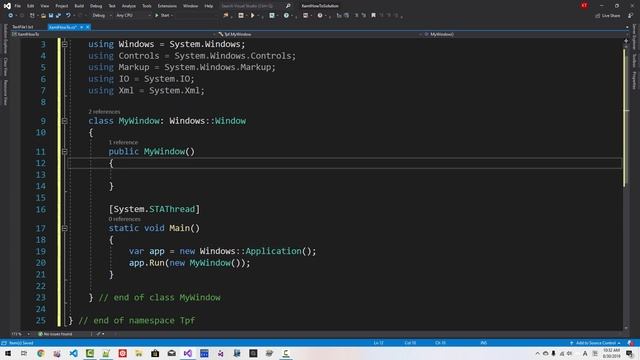Viewport: 640px width, 360px height.
Task: Open the Edit menu
Action: tap(31, 6)
